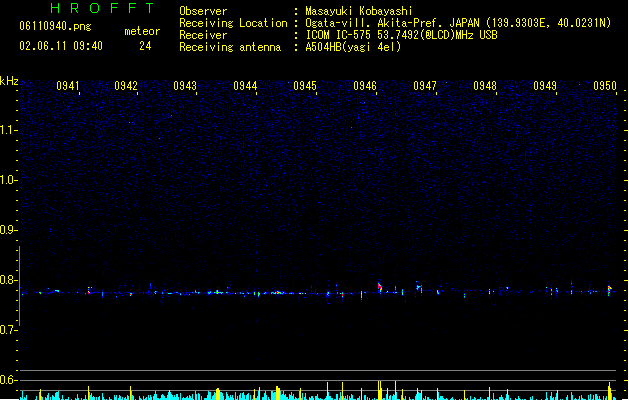Click the Observer field label

(203, 11)
